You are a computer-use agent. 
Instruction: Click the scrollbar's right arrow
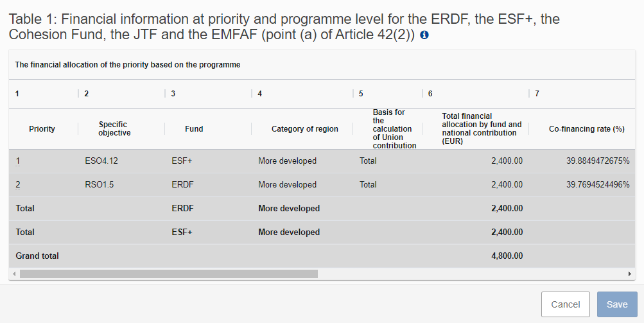click(x=630, y=274)
